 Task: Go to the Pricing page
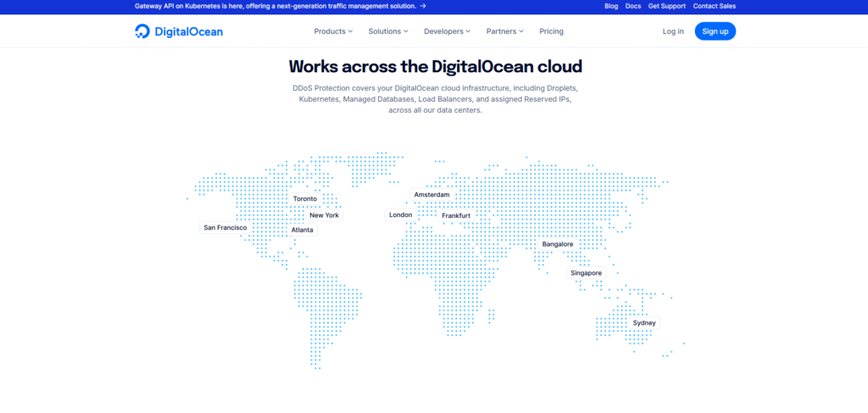[551, 31]
